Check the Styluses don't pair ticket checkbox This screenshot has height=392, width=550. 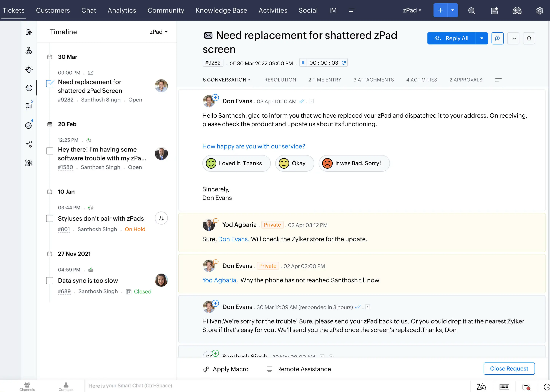click(x=50, y=218)
